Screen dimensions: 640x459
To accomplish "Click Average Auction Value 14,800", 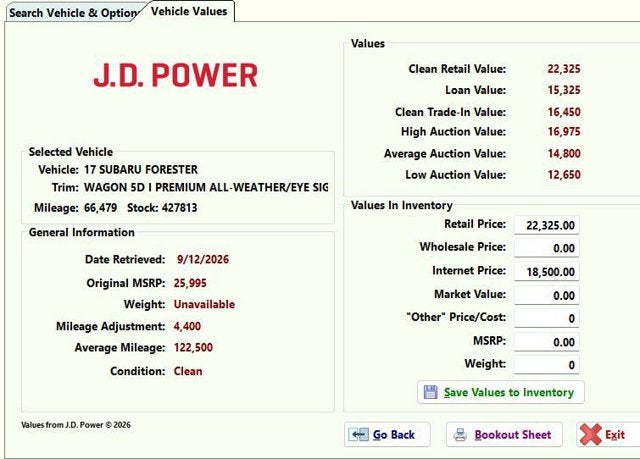I will pos(564,154).
